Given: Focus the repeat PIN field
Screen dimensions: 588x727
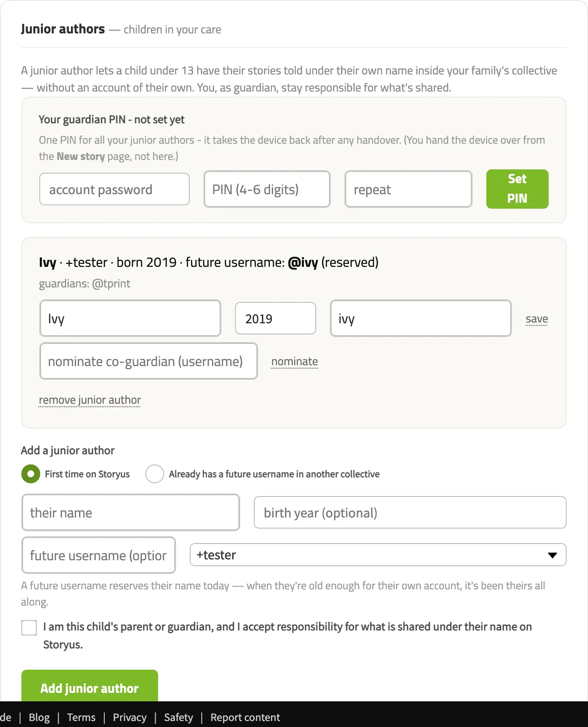Looking at the screenshot, I should (409, 189).
